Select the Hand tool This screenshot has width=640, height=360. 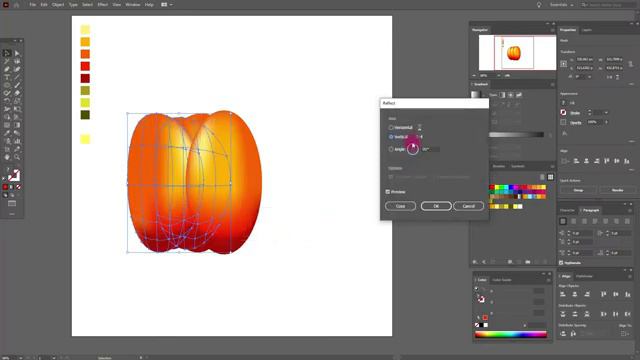coord(7,157)
